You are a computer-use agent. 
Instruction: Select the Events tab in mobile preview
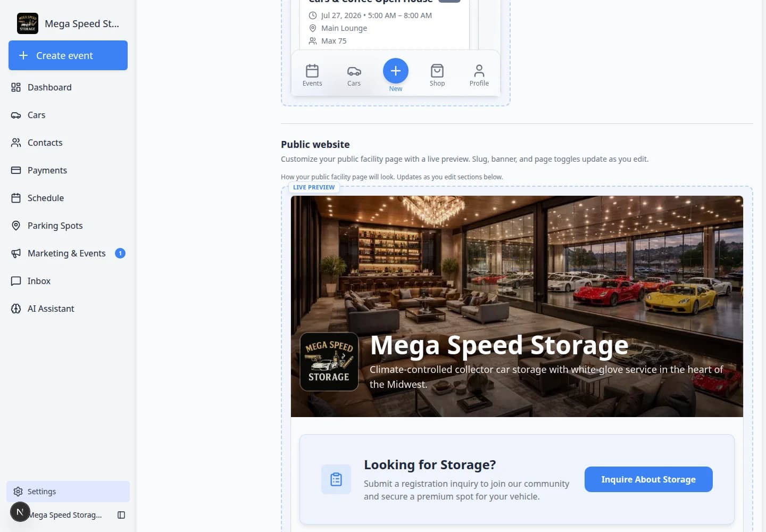click(312, 75)
